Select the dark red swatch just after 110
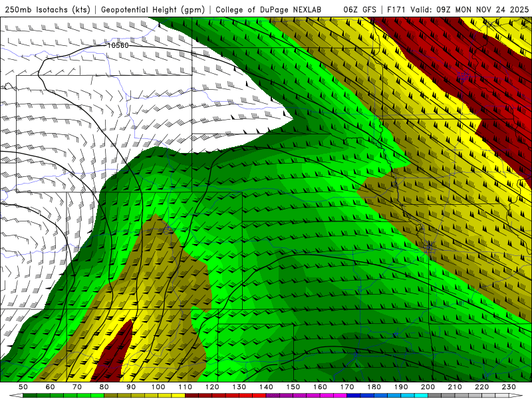This screenshot has width=532, height=399. tap(192, 396)
